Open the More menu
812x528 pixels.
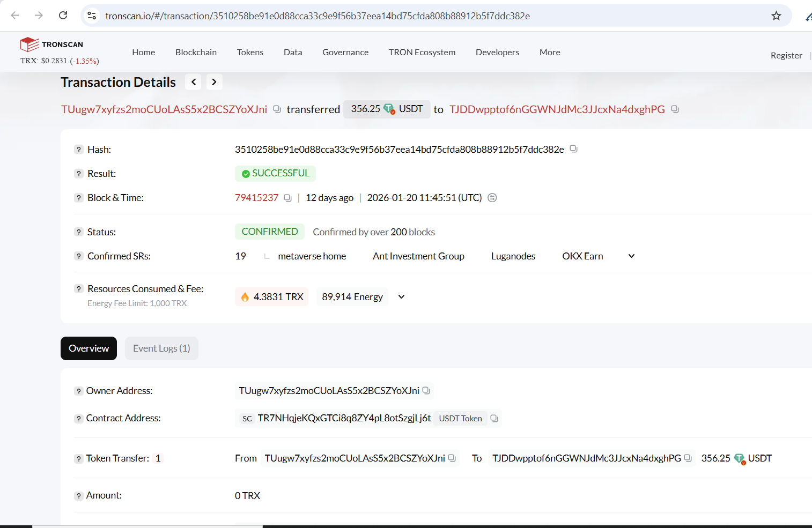(550, 52)
